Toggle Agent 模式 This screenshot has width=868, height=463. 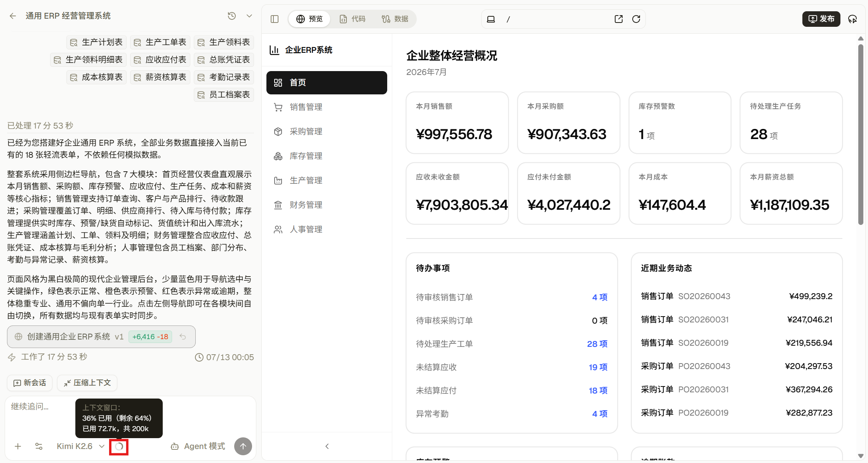(198, 446)
